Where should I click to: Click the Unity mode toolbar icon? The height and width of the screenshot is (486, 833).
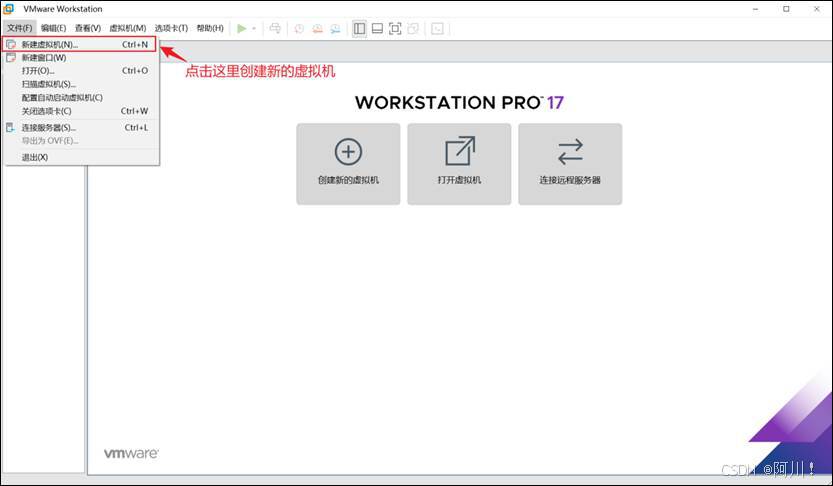click(x=413, y=29)
